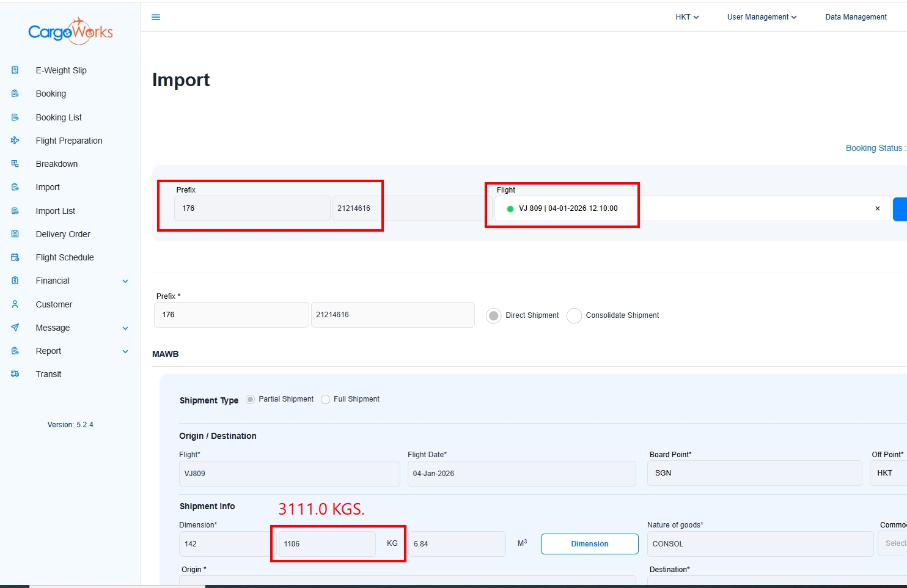Click the Dimension button
Viewport: 907px width, 588px height.
coord(589,544)
